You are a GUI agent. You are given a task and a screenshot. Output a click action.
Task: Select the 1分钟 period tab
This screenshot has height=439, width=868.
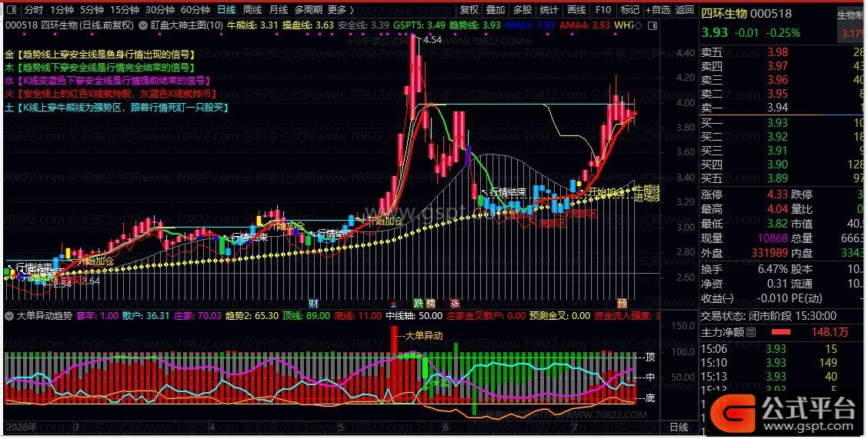pos(62,9)
